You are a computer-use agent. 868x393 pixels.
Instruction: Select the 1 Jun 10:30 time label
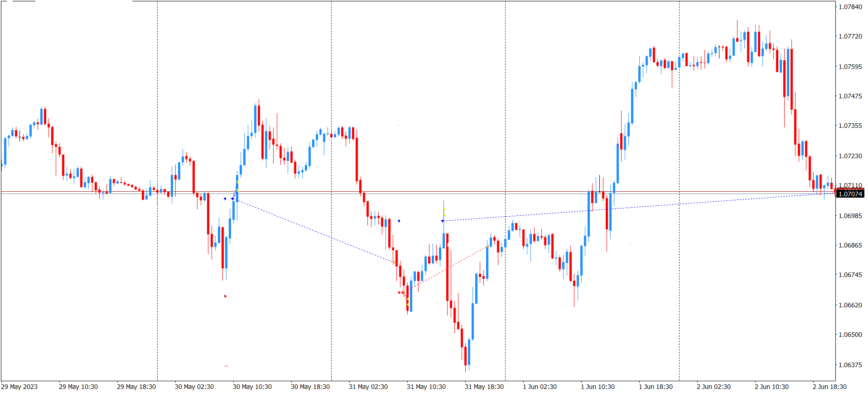coord(598,387)
